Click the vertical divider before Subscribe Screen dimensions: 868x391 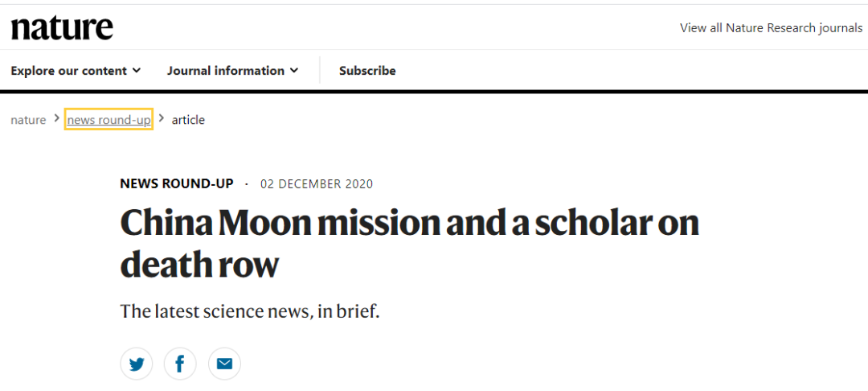pos(320,71)
